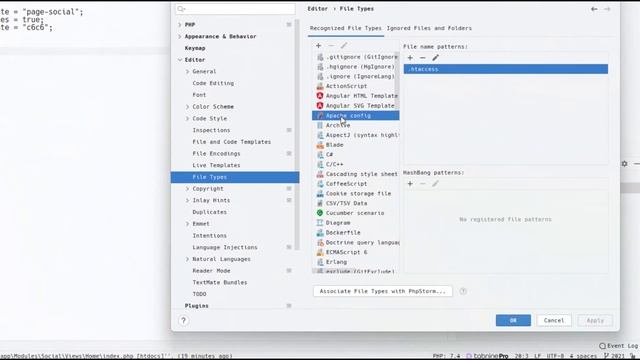
Task: Expand the Color Scheme subsection
Action: pos(187,107)
